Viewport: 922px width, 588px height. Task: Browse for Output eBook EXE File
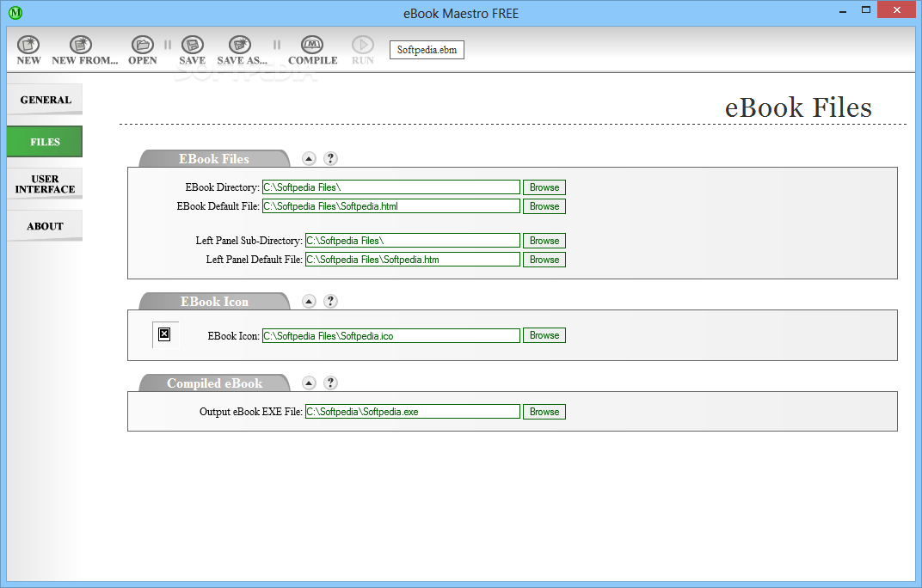pos(544,412)
